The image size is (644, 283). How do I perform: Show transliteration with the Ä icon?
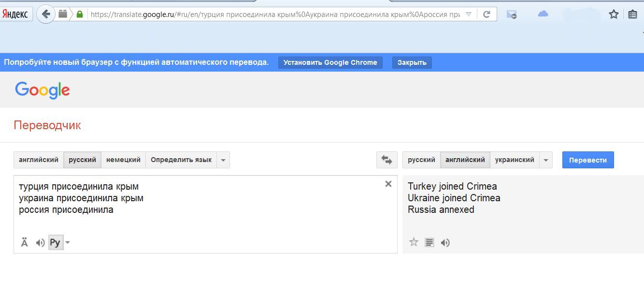click(x=25, y=242)
